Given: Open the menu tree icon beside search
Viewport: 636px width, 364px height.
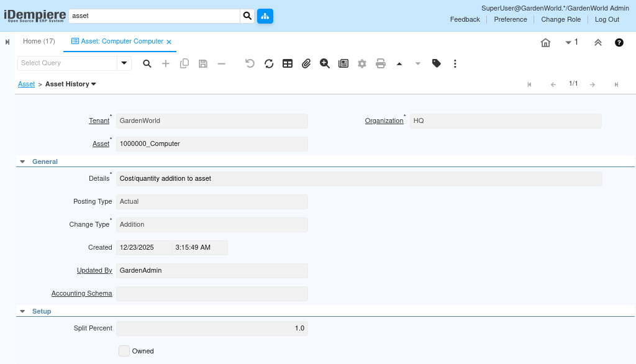Looking at the screenshot, I should 265,16.
